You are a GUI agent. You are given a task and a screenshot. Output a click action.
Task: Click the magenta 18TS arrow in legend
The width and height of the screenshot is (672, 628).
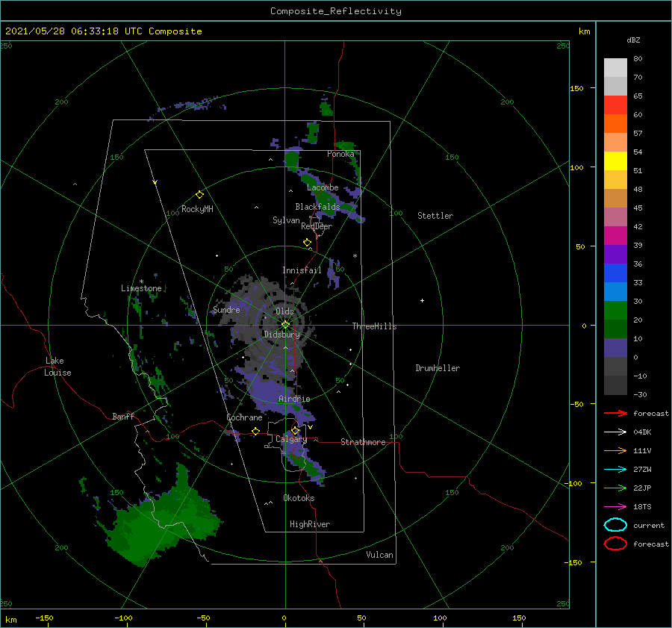point(615,507)
